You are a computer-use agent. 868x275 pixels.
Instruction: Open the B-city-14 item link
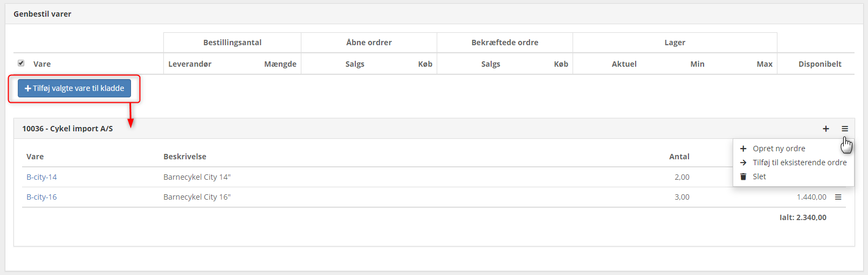point(42,177)
